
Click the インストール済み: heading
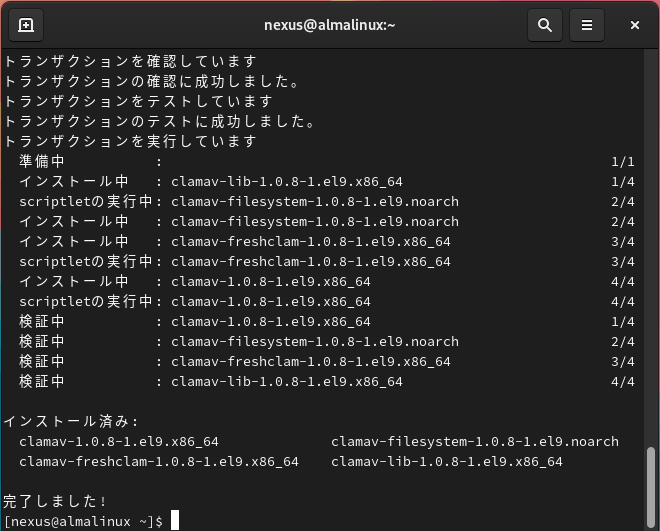(x=72, y=421)
